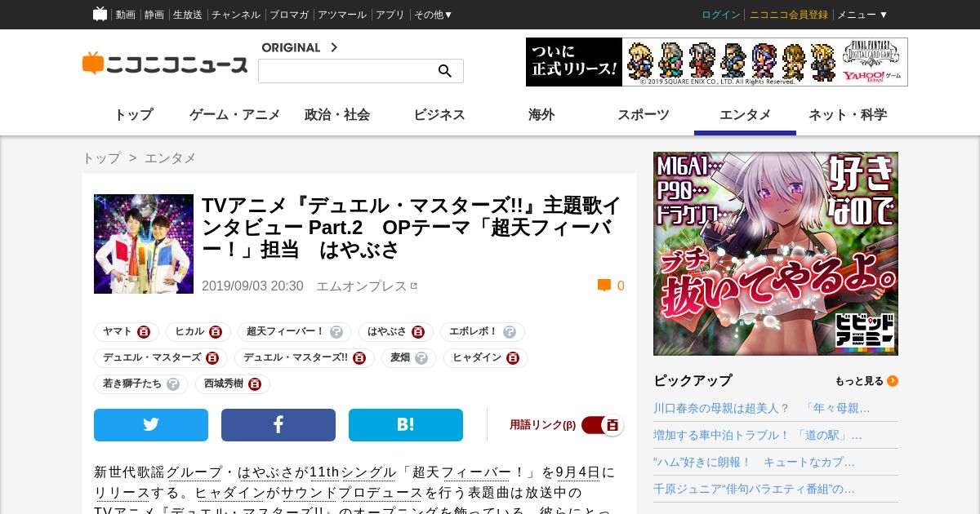980x514 pixels.
Task: Focus the news search input field
Action: pyautogui.click(x=347, y=71)
